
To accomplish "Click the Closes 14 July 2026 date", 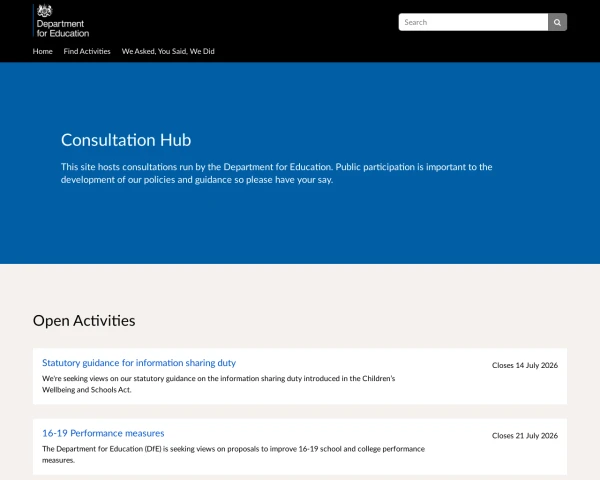I will pyautogui.click(x=525, y=365).
